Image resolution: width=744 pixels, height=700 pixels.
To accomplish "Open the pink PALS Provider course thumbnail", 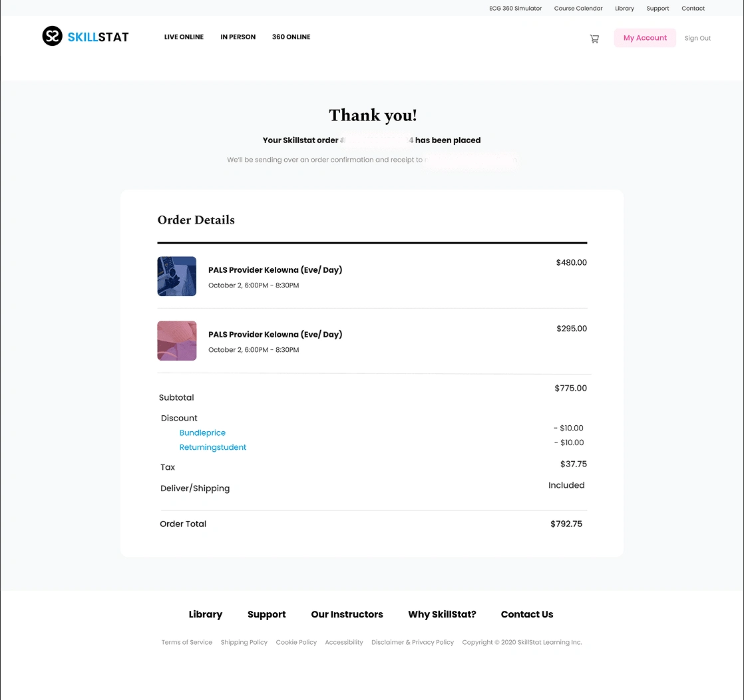I will (176, 341).
